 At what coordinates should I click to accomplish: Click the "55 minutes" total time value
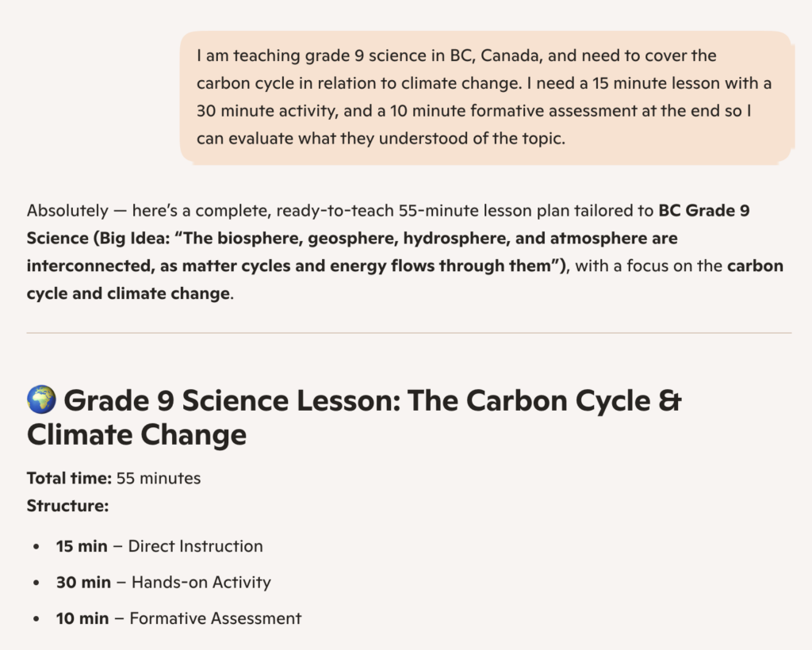pyautogui.click(x=159, y=478)
